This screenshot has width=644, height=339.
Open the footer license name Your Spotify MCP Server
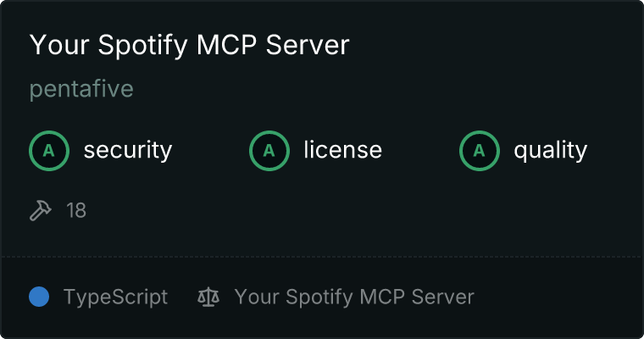354,297
